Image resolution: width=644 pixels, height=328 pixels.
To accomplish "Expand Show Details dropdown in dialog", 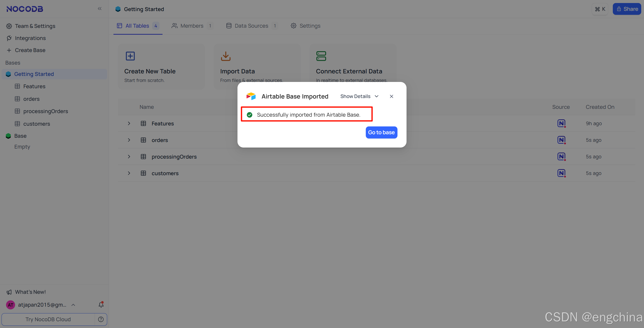I will pos(359,96).
